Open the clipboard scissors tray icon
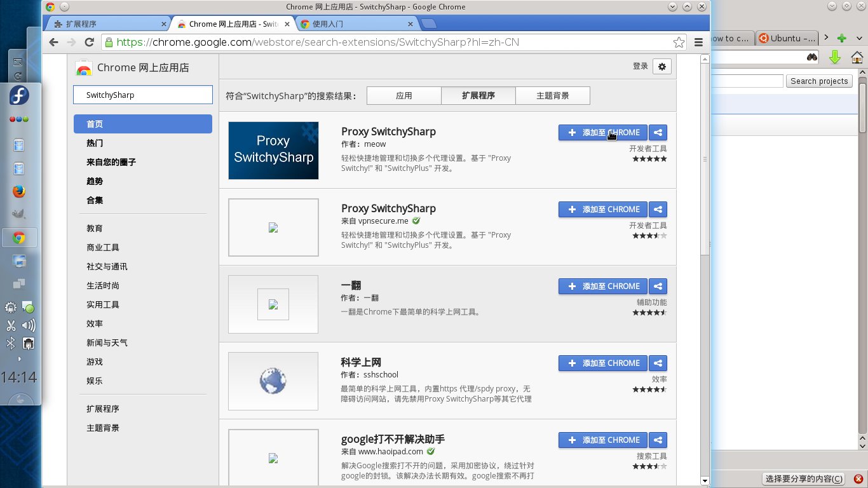This screenshot has height=488, width=868. click(11, 326)
